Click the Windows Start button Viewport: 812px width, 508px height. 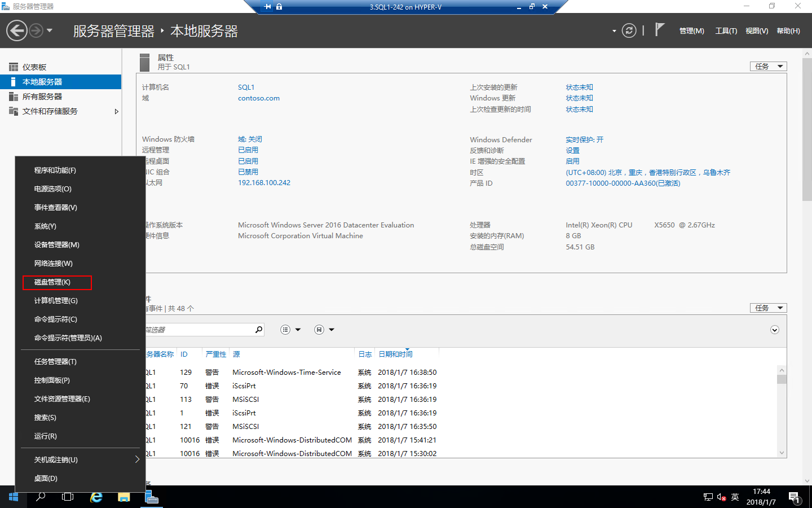click(x=14, y=497)
